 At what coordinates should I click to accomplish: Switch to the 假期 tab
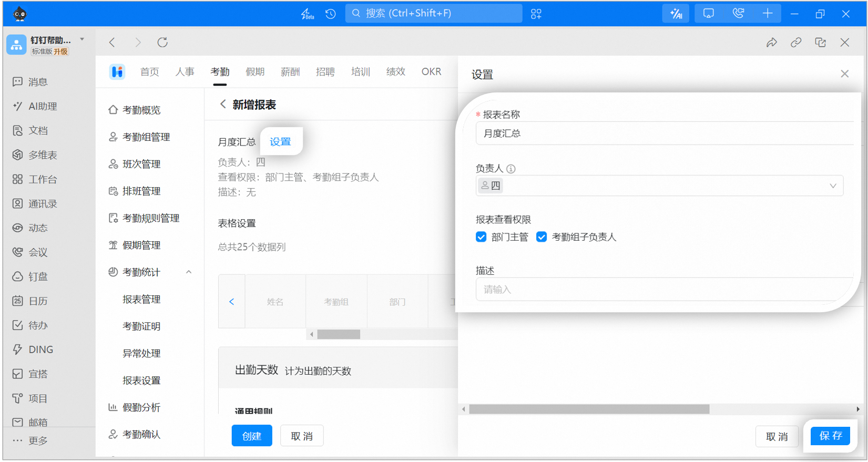[255, 72]
